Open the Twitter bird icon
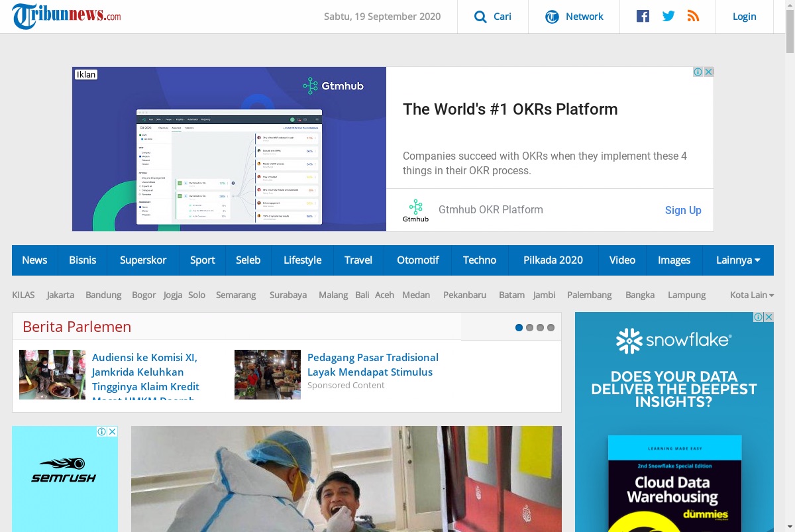 668,16
